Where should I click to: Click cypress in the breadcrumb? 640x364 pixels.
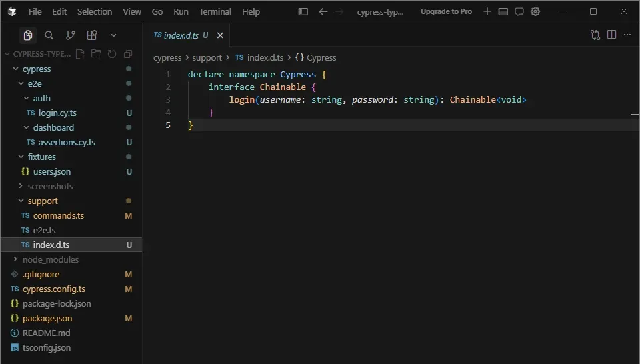pyautogui.click(x=167, y=58)
